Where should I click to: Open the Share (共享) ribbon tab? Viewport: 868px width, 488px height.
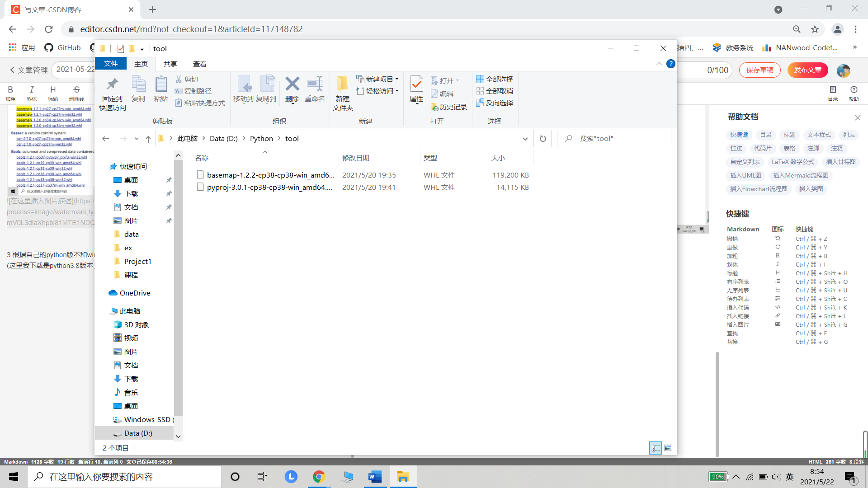[x=170, y=64]
